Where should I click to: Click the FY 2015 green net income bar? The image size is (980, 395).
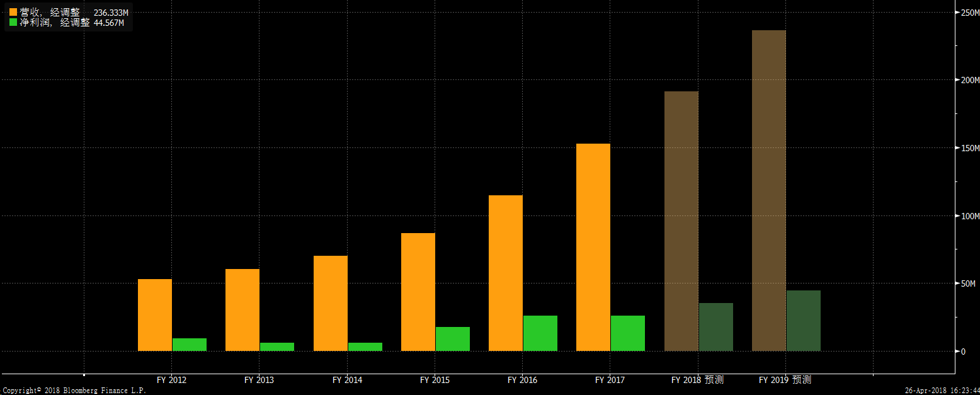click(x=452, y=339)
